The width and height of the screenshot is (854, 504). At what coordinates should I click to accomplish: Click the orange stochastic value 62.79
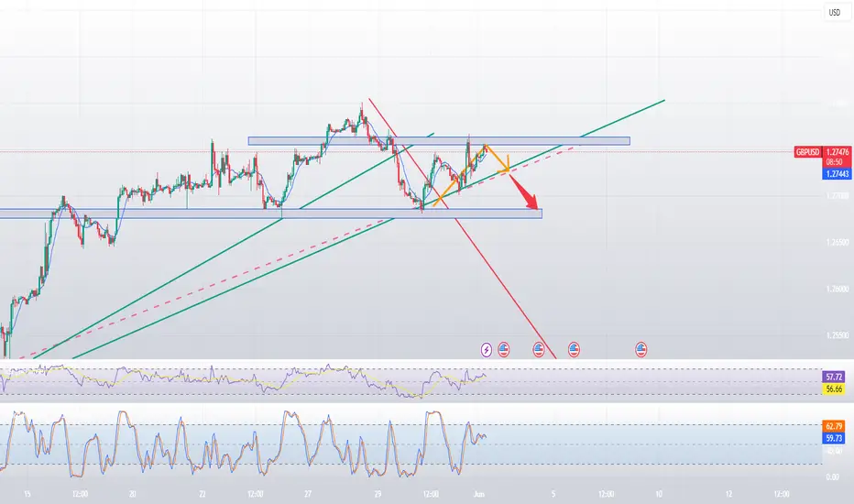pyautogui.click(x=834, y=426)
